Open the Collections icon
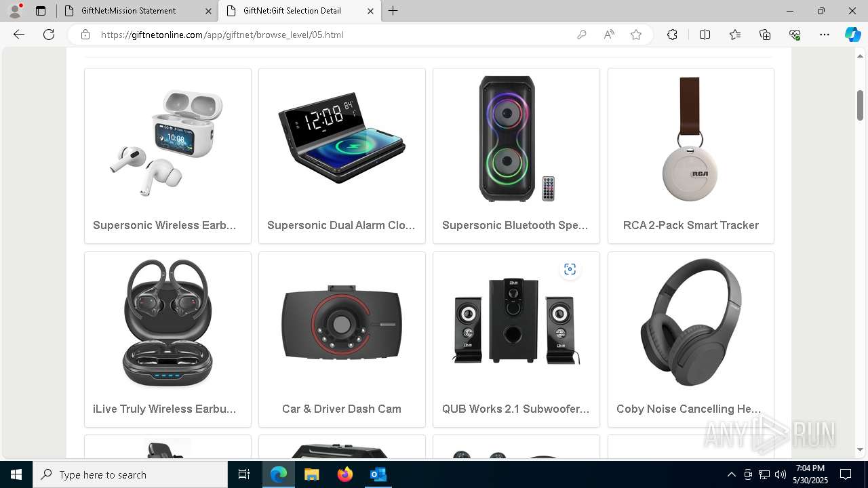The width and height of the screenshot is (868, 488). pos(765,35)
